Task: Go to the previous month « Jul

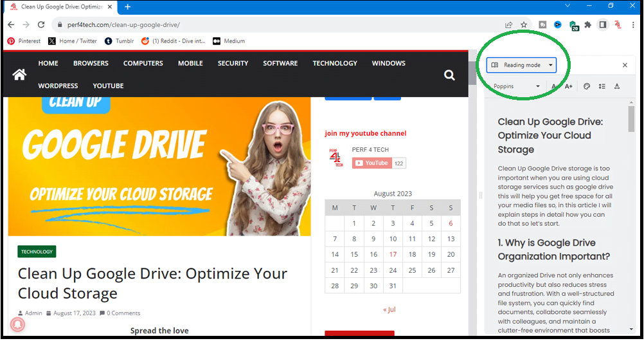Action: [x=389, y=309]
